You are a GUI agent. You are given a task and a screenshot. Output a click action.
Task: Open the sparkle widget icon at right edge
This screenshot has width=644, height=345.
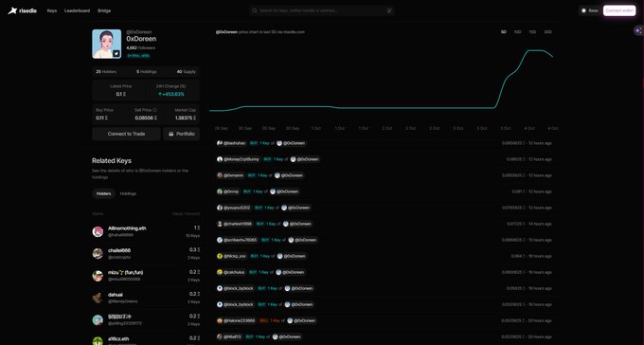point(638,31)
